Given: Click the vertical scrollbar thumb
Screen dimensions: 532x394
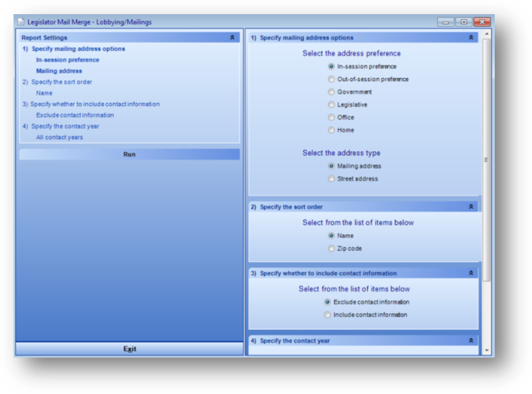Looking at the screenshot, I should pyautogui.click(x=487, y=160).
